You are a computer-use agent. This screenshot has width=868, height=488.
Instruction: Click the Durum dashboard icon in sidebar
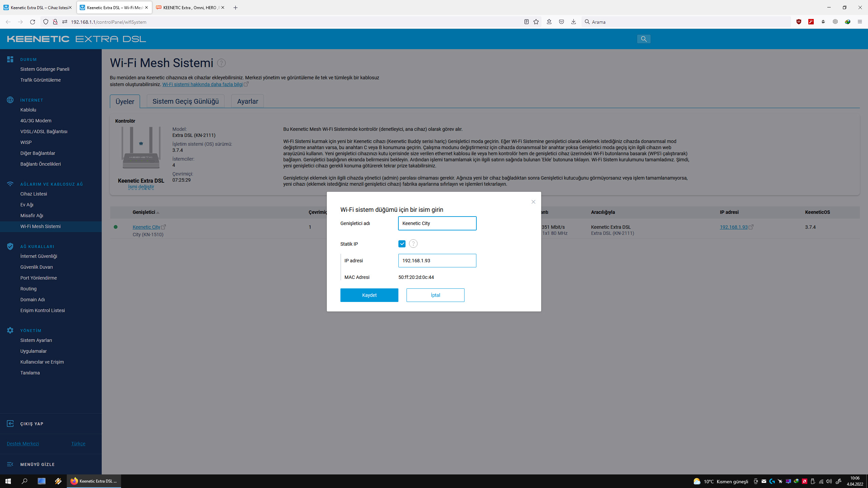coord(10,59)
